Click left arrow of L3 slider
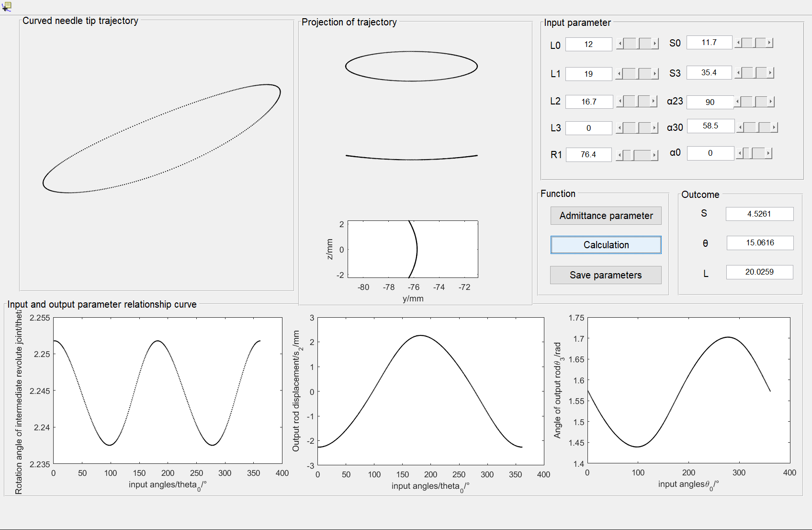 tap(620, 127)
